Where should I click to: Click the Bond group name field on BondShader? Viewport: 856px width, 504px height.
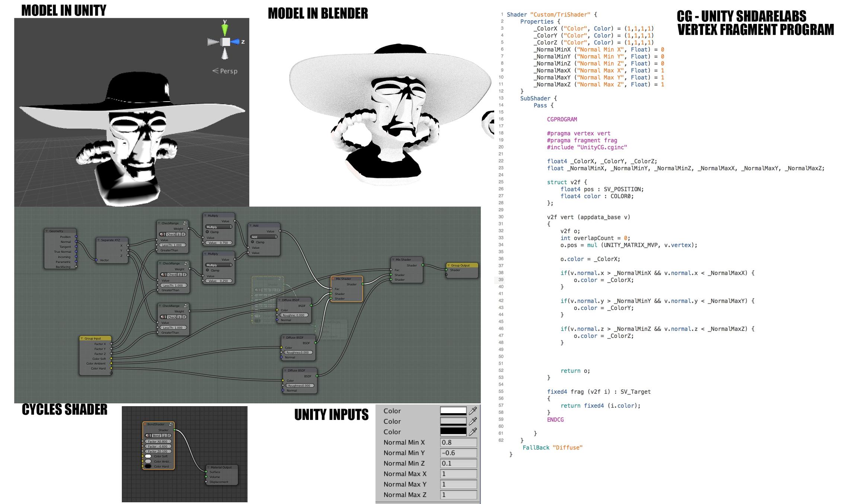point(156,436)
